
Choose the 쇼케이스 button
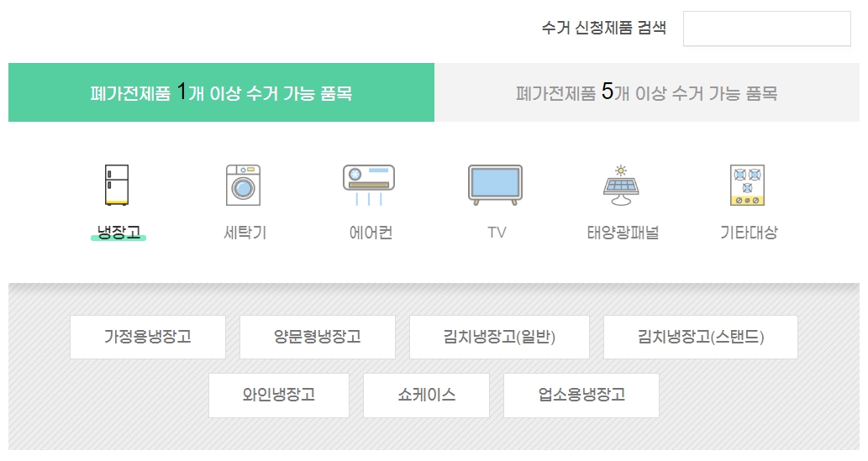pos(426,396)
